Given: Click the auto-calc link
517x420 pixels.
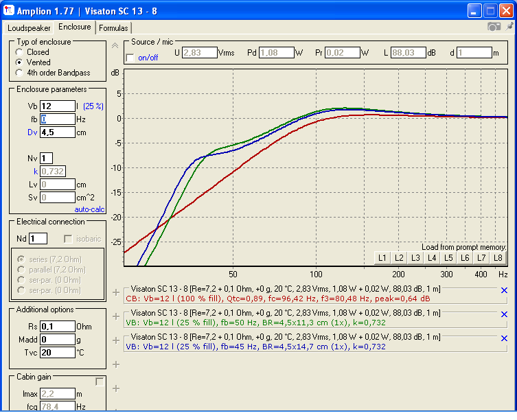Looking at the screenshot, I should tap(89, 209).
